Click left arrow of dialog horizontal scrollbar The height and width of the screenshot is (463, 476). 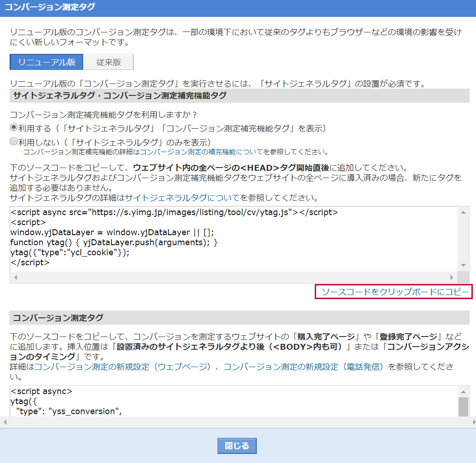(5, 422)
